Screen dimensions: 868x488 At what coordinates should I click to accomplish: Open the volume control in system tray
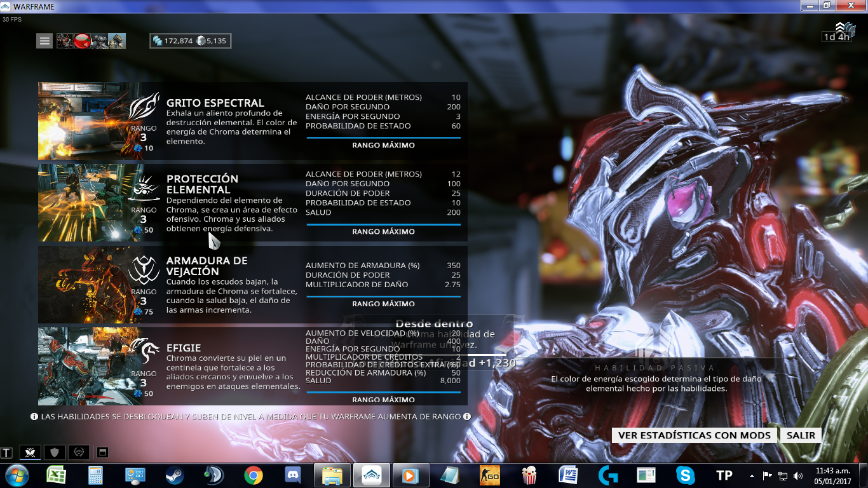coord(799,475)
